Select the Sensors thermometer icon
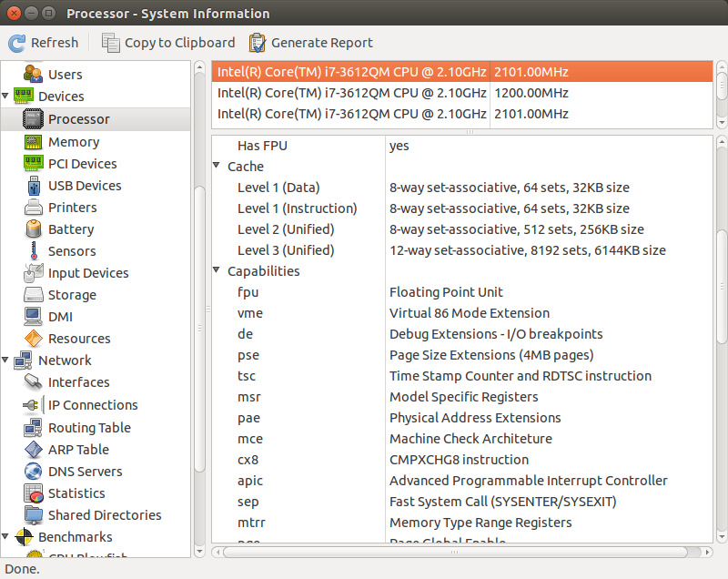Image resolution: width=728 pixels, height=579 pixels. pyautogui.click(x=34, y=251)
